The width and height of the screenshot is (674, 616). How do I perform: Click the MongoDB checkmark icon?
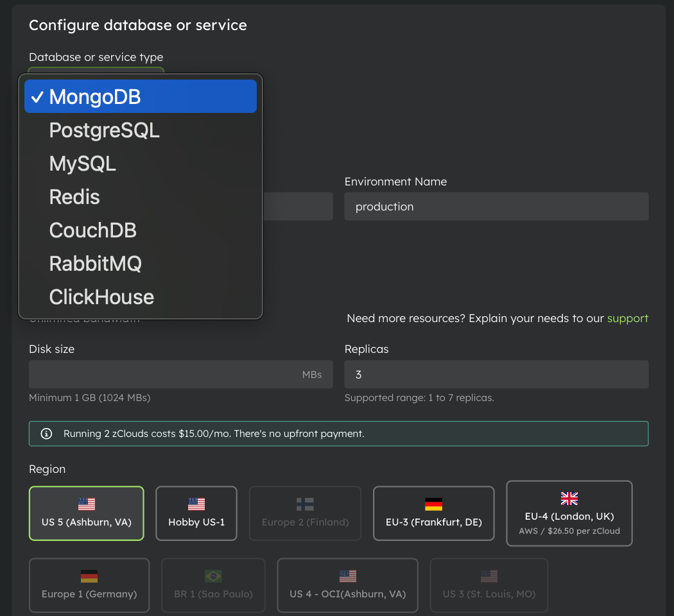pyautogui.click(x=37, y=97)
